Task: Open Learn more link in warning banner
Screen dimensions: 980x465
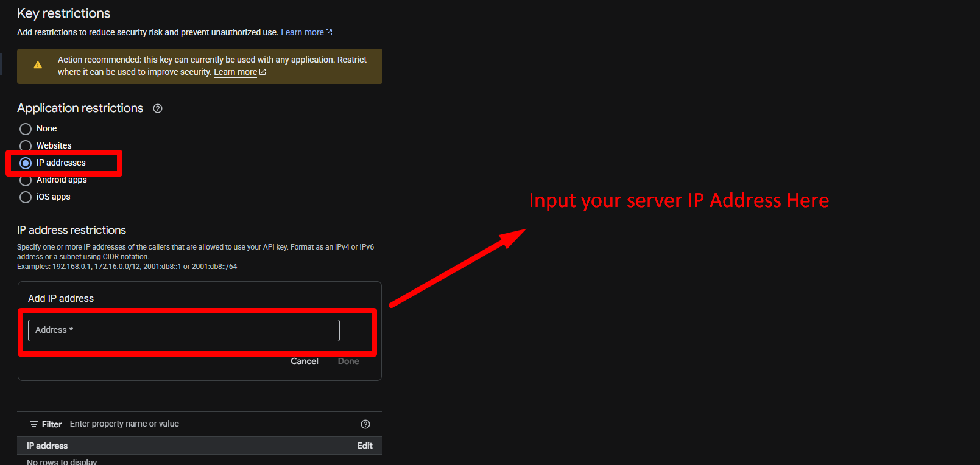Action: 239,72
